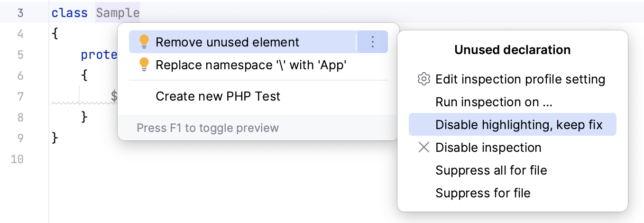Click the lightbulb icon beside Replace namespace
The image size is (644, 223).
coord(144,65)
